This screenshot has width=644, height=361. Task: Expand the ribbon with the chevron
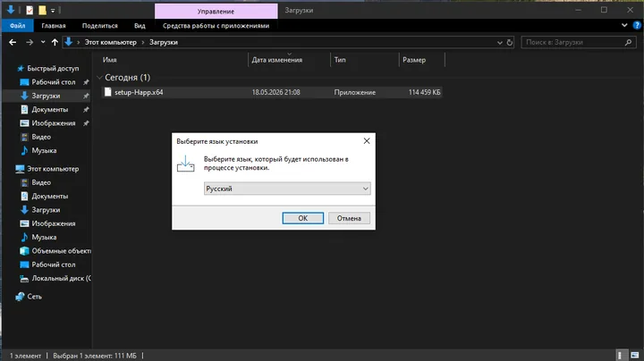tap(624, 25)
